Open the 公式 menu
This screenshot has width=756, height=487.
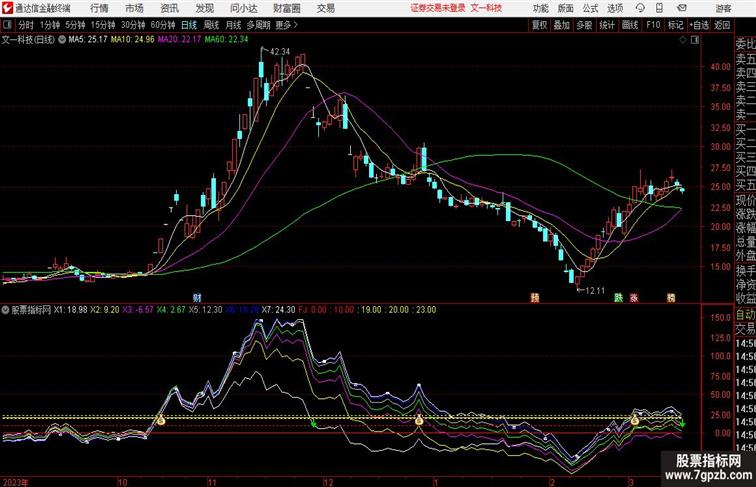tap(590, 8)
